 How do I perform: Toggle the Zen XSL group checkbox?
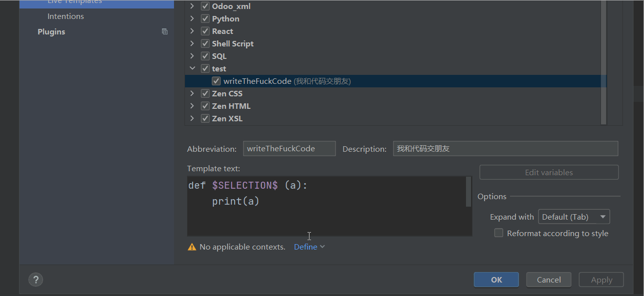tap(205, 118)
